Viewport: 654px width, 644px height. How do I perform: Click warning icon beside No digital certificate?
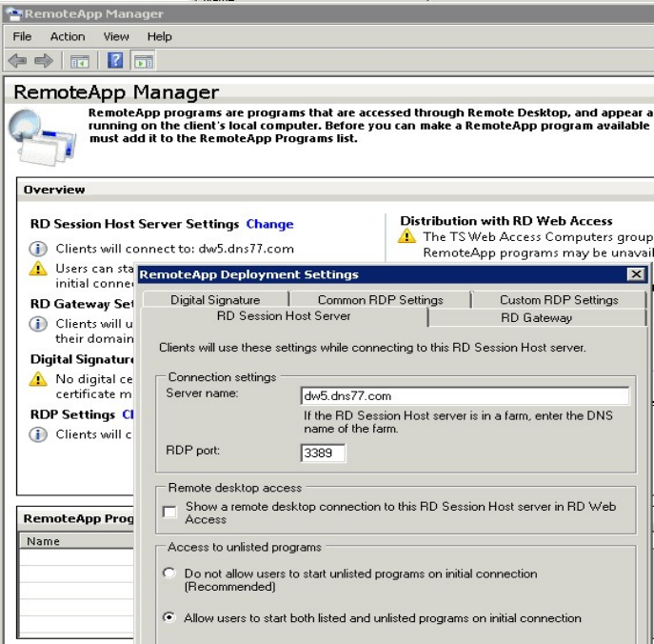pyautogui.click(x=38, y=379)
